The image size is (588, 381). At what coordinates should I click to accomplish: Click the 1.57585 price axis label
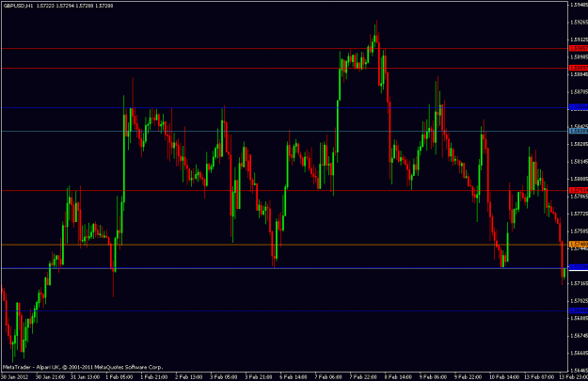point(579,231)
